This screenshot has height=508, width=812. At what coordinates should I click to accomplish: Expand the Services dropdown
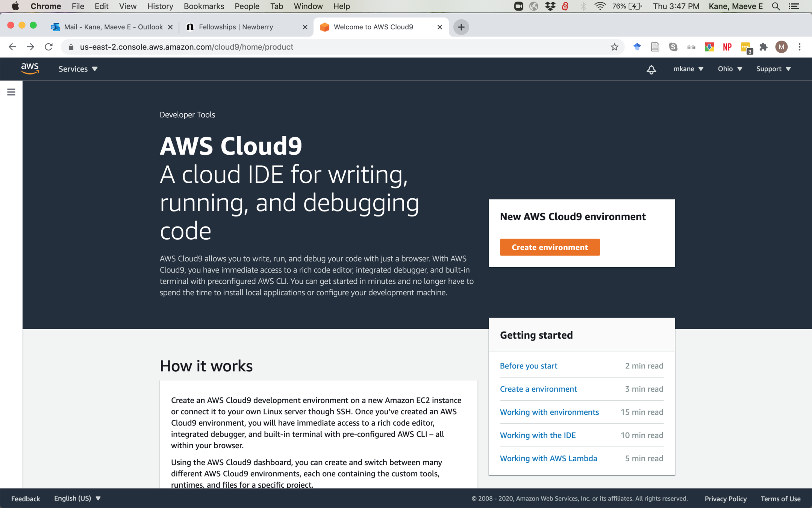78,69
